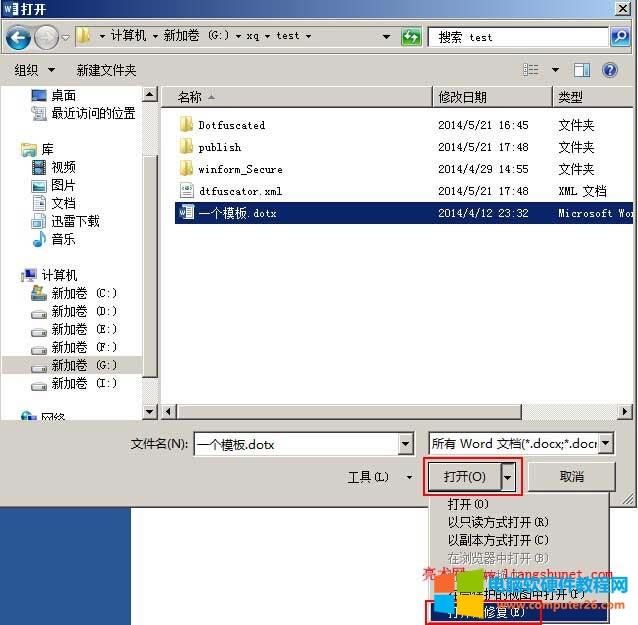The image size is (638, 625).
Task: Select 音乐 library
Action: click(x=54, y=239)
